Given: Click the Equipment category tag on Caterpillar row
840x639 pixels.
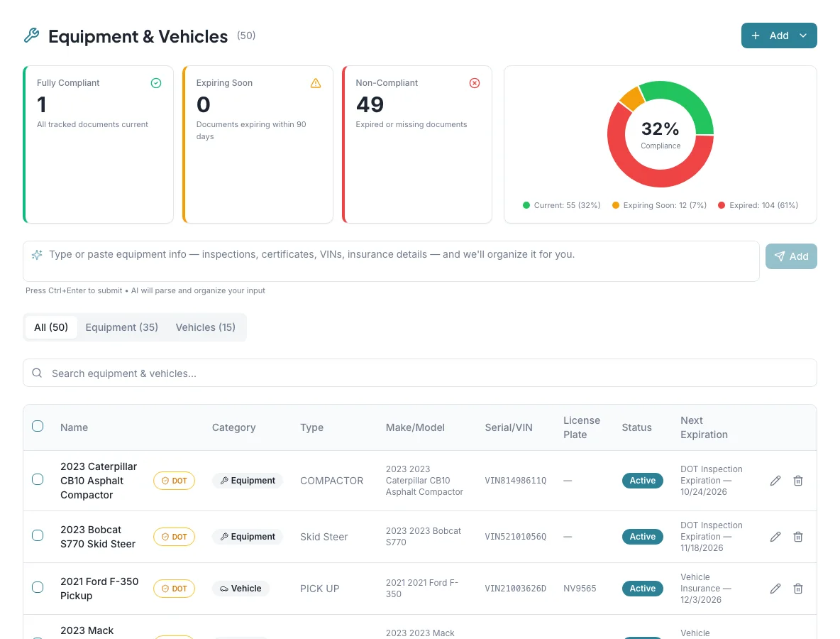Looking at the screenshot, I should [248, 481].
